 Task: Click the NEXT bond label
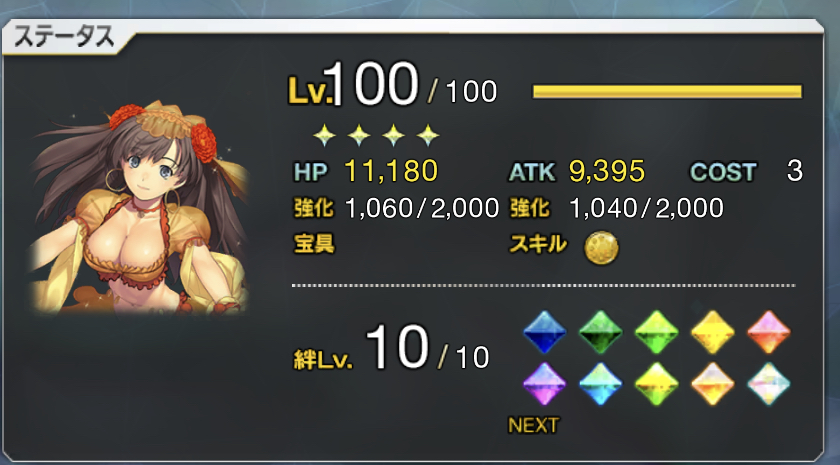(x=533, y=425)
